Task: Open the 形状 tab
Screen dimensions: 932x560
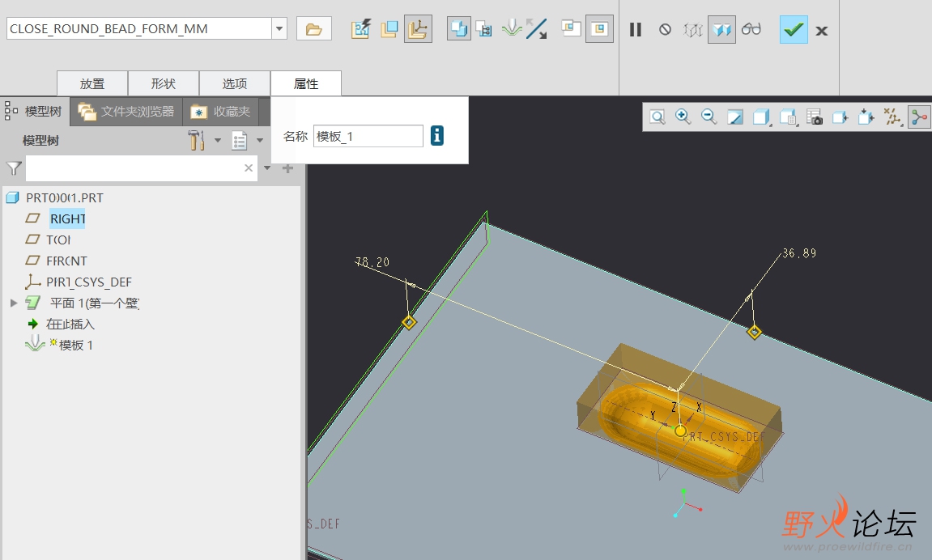Action: pyautogui.click(x=164, y=83)
